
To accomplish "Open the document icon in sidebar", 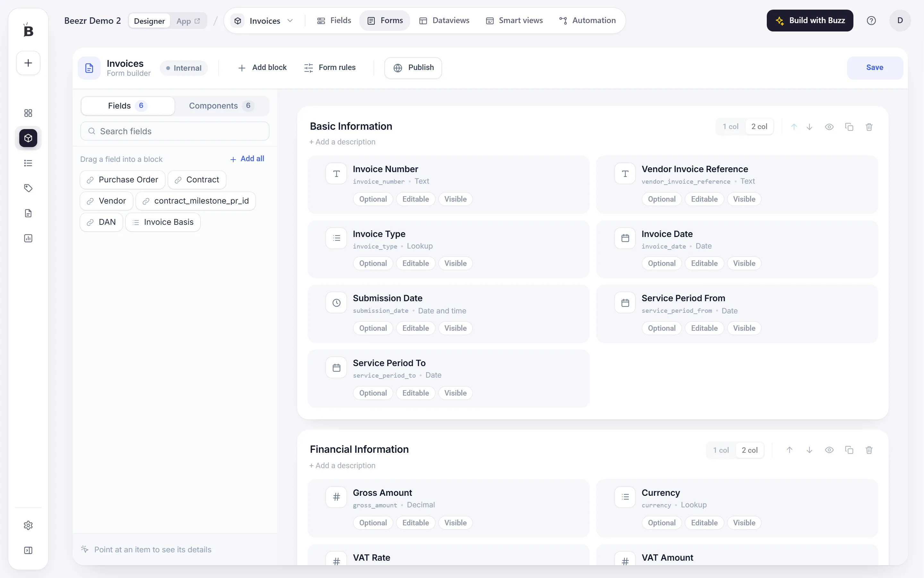I will tap(28, 213).
